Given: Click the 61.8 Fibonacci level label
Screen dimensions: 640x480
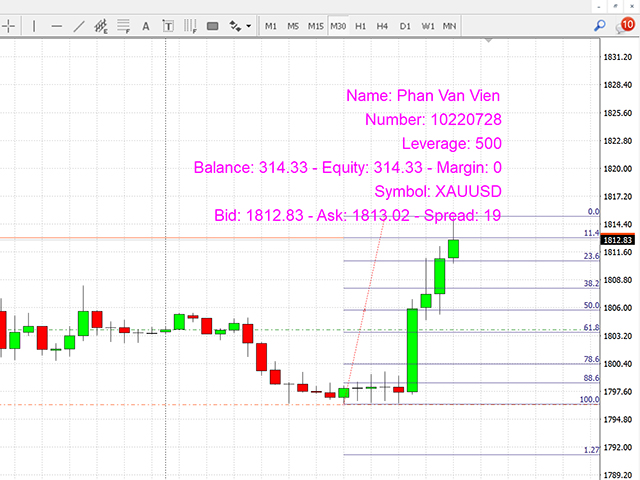Looking at the screenshot, I should coord(591,327).
